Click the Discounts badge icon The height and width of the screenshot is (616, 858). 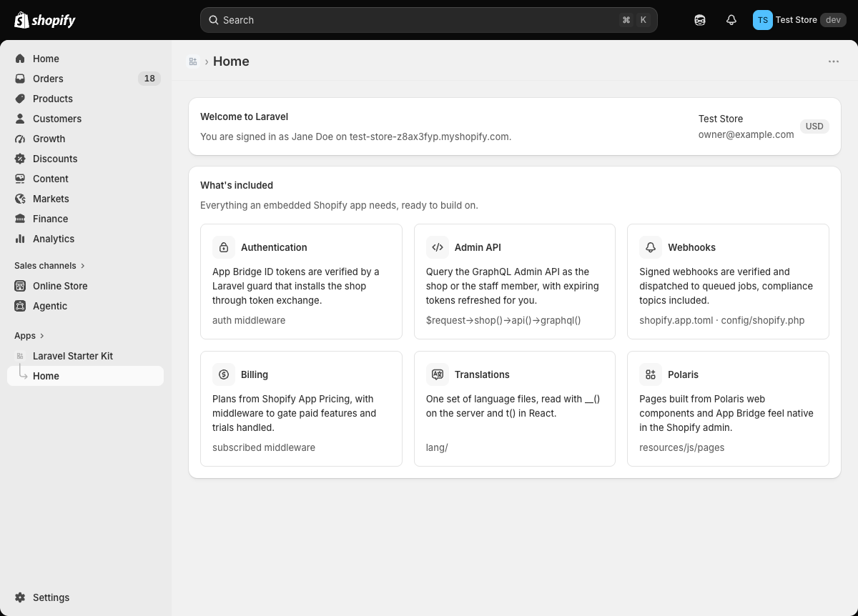point(20,159)
